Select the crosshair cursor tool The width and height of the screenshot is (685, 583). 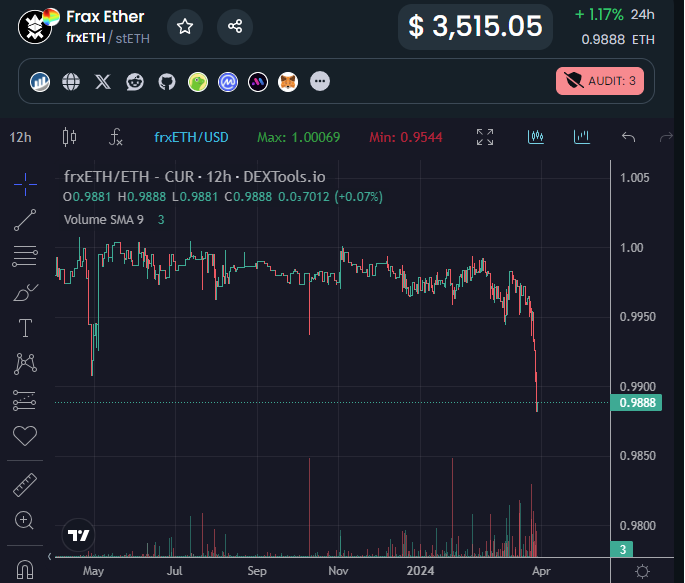[x=25, y=184]
